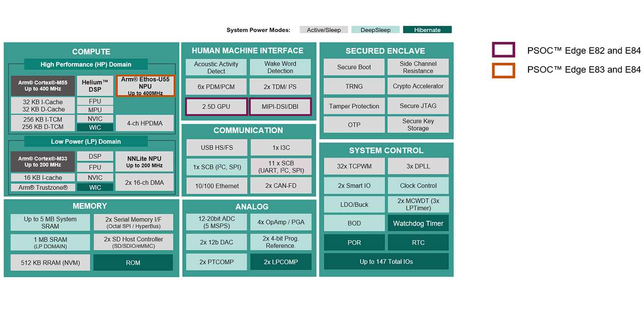Select the USB HS/FS block

(x=217, y=148)
